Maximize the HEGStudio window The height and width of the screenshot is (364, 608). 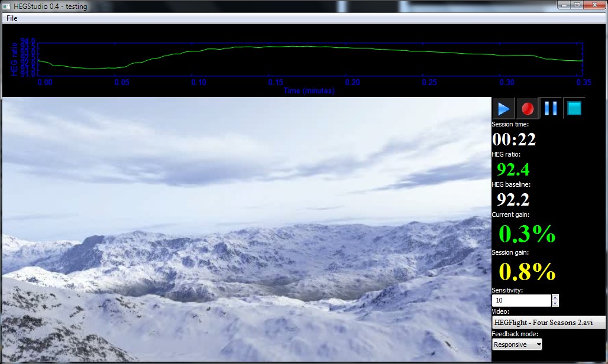577,5
